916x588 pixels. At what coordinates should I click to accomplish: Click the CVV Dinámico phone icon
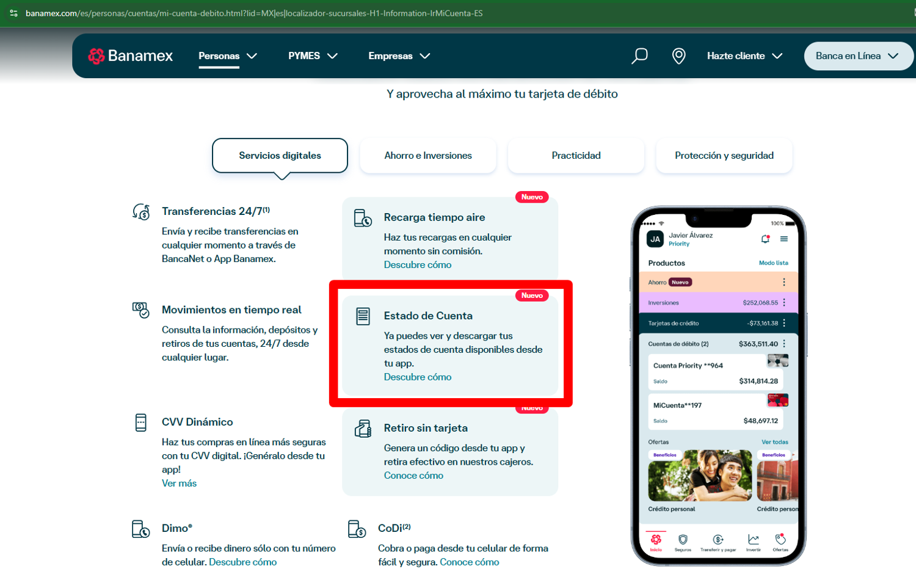pyautogui.click(x=141, y=423)
